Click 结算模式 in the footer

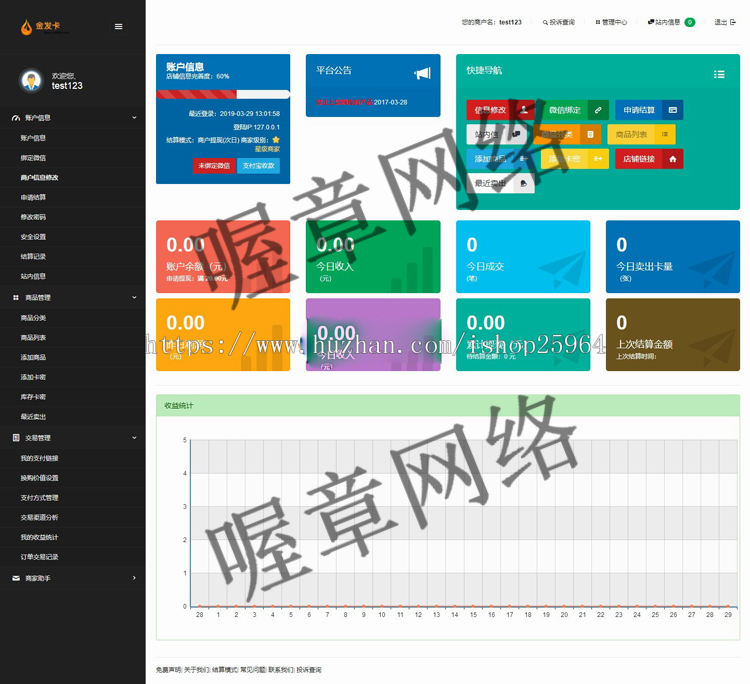(x=225, y=670)
